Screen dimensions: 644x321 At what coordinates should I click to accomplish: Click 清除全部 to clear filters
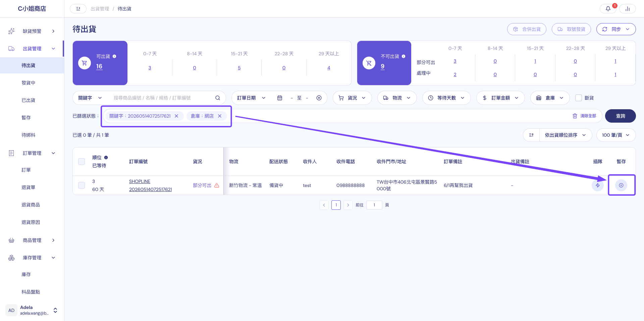pyautogui.click(x=584, y=116)
